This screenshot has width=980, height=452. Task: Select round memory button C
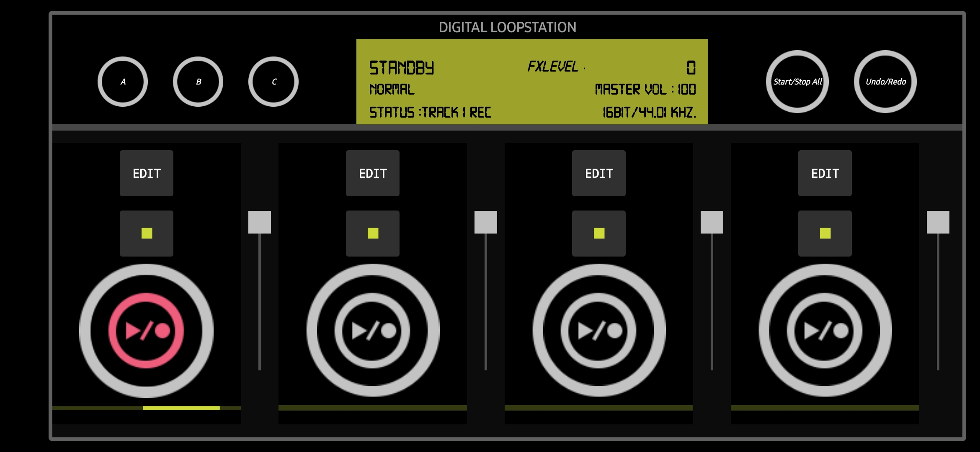point(273,82)
